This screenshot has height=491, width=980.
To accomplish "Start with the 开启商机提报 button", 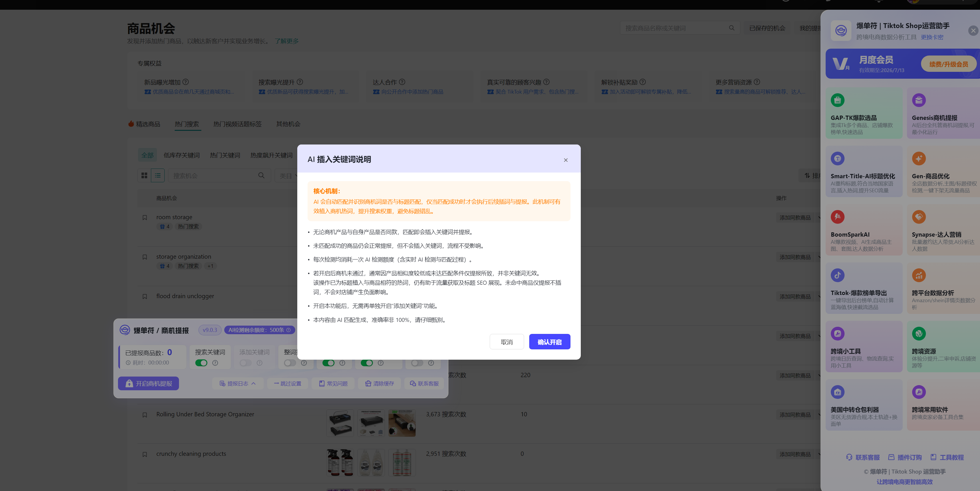I will click(x=148, y=383).
